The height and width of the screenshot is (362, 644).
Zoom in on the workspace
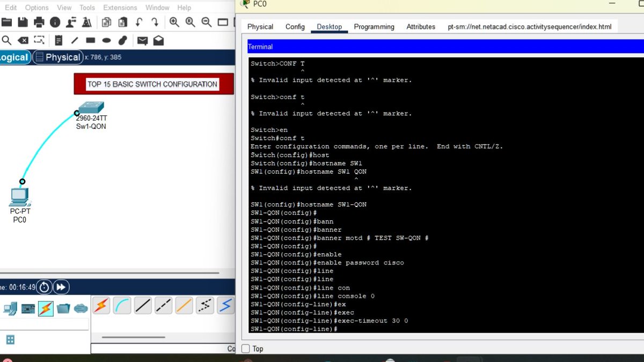pyautogui.click(x=174, y=22)
